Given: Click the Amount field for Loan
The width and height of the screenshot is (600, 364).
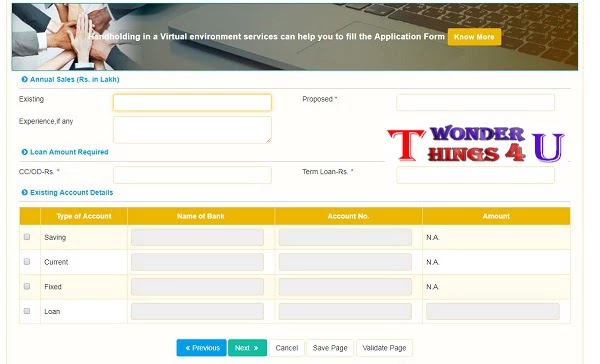Looking at the screenshot, I should (x=493, y=312).
